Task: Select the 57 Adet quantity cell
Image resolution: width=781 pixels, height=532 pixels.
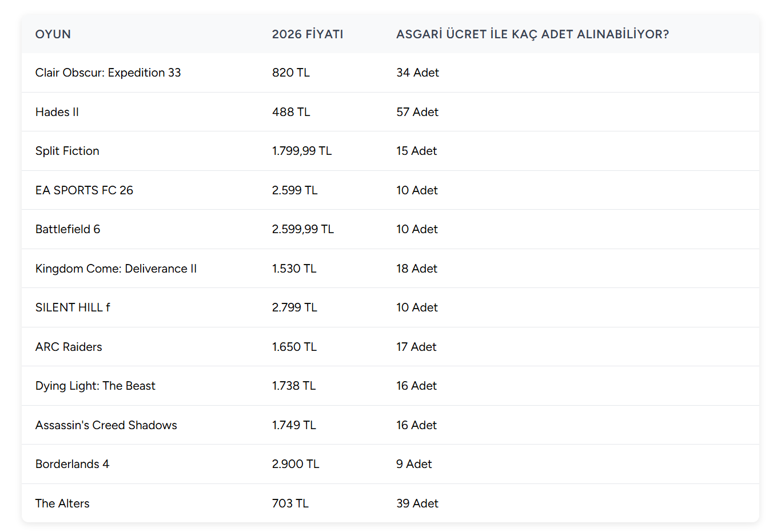Action: (x=417, y=112)
